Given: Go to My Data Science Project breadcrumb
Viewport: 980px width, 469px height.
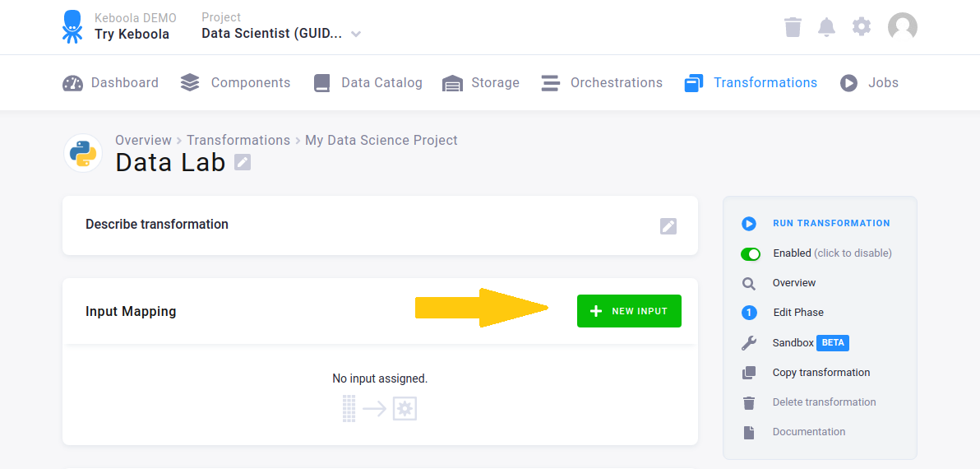Looking at the screenshot, I should (x=381, y=140).
